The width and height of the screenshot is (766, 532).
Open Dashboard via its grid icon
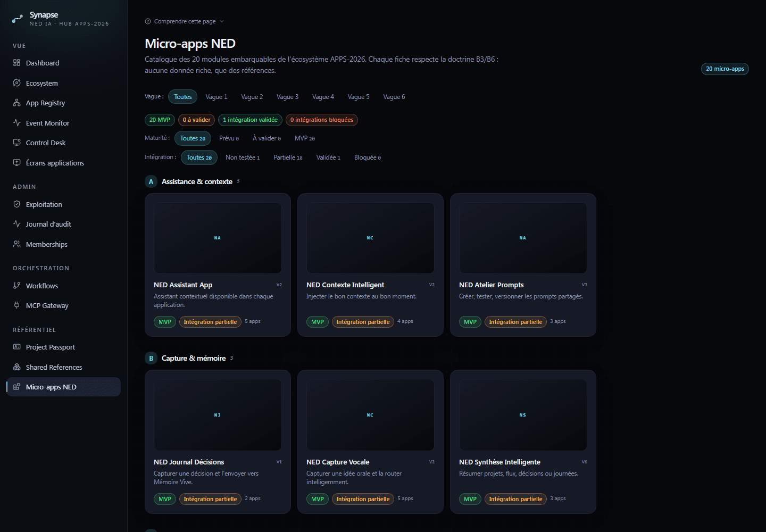pos(16,63)
